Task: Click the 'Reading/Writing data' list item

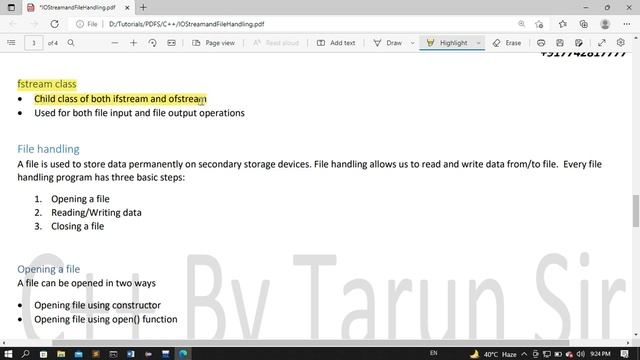Action: tap(96, 213)
